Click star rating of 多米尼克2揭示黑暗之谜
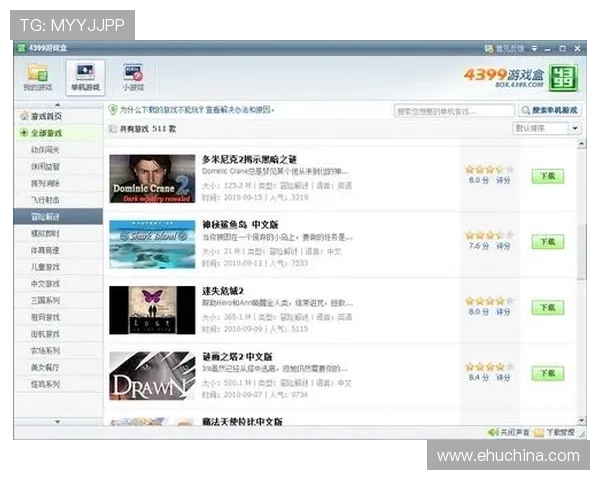Screen dimensions: 600x480 [489, 169]
